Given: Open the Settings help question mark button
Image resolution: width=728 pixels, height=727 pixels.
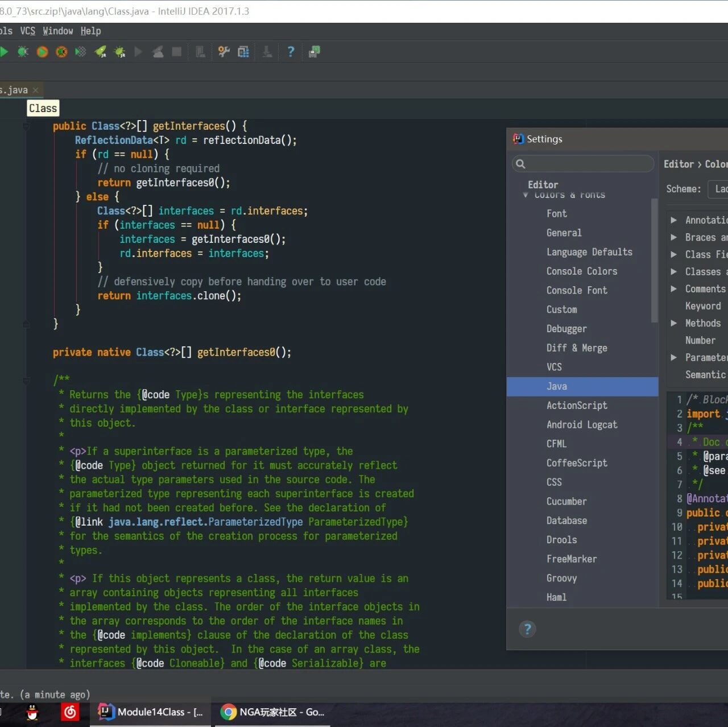Looking at the screenshot, I should [x=527, y=629].
